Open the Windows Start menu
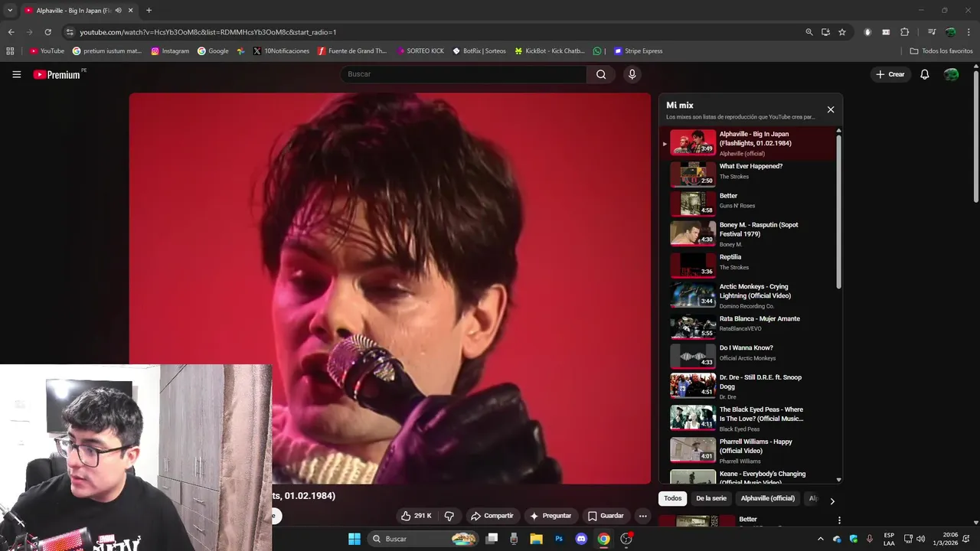 [x=354, y=539]
